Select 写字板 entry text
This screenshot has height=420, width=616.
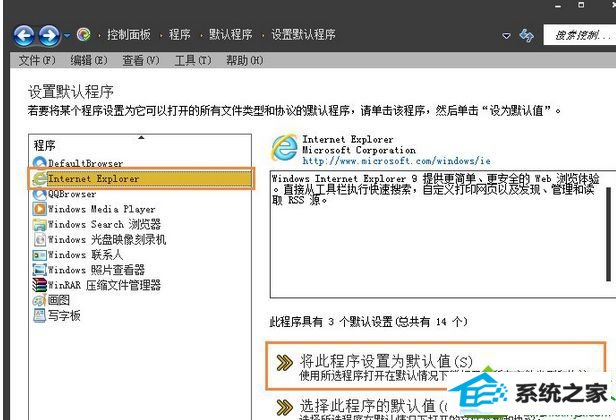pyautogui.click(x=64, y=315)
